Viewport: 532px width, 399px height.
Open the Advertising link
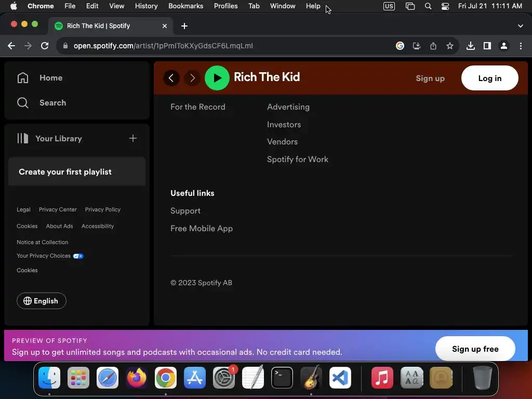[288, 107]
